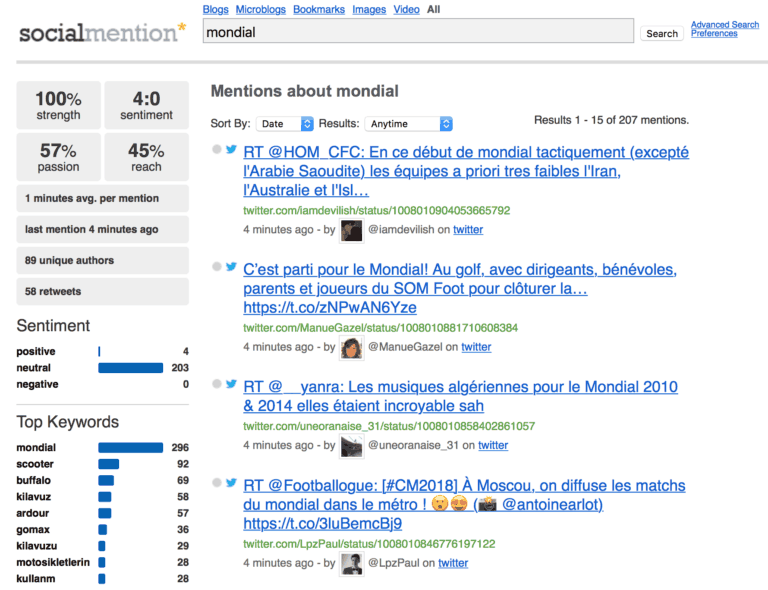768x590 pixels.
Task: Open the @iamdevilish avatar thumbnail
Action: coord(351,230)
